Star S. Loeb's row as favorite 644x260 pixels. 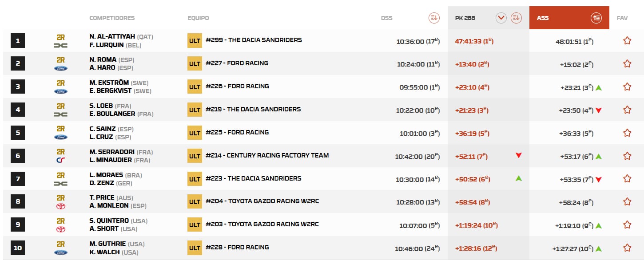pyautogui.click(x=627, y=110)
